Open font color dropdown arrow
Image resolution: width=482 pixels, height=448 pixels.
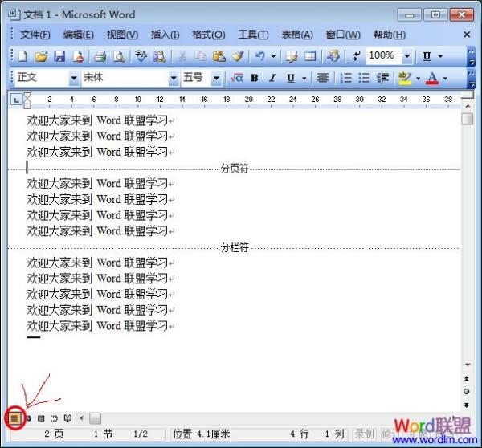point(445,78)
